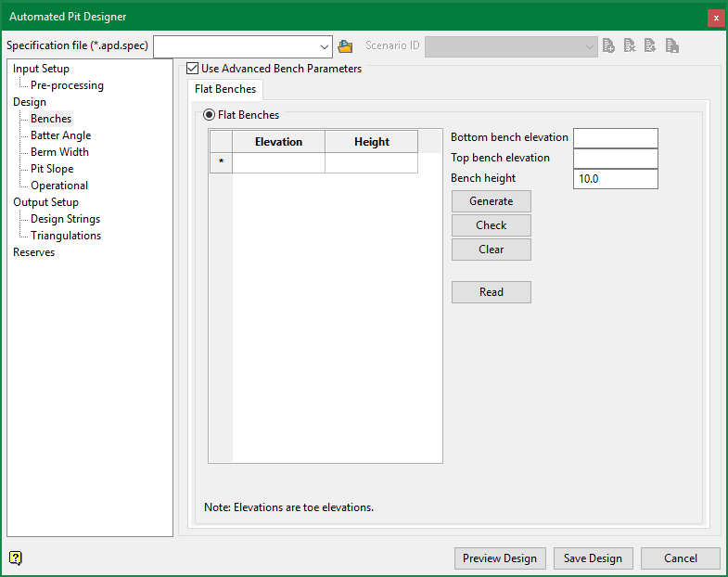This screenshot has height=577, width=728.
Task: Click the browse specification file folder icon
Action: [x=346, y=45]
